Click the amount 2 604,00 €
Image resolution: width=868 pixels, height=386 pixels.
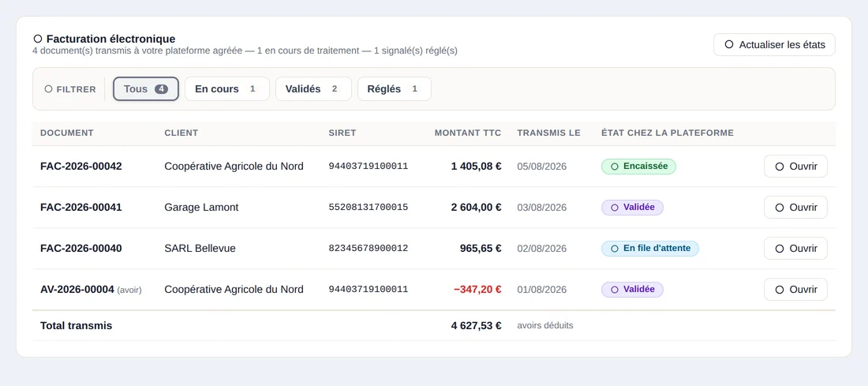pyautogui.click(x=476, y=207)
